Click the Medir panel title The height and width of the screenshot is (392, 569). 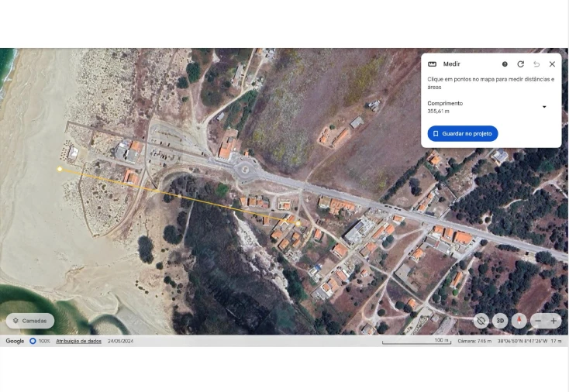point(451,64)
